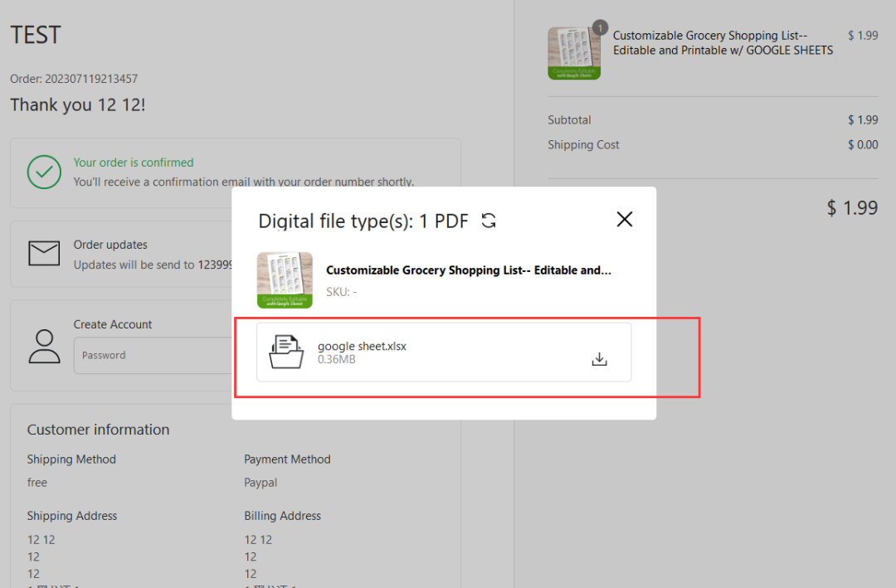896x588 pixels.
Task: Click the refresh icon beside Digital file type(s)
Action: (489, 221)
